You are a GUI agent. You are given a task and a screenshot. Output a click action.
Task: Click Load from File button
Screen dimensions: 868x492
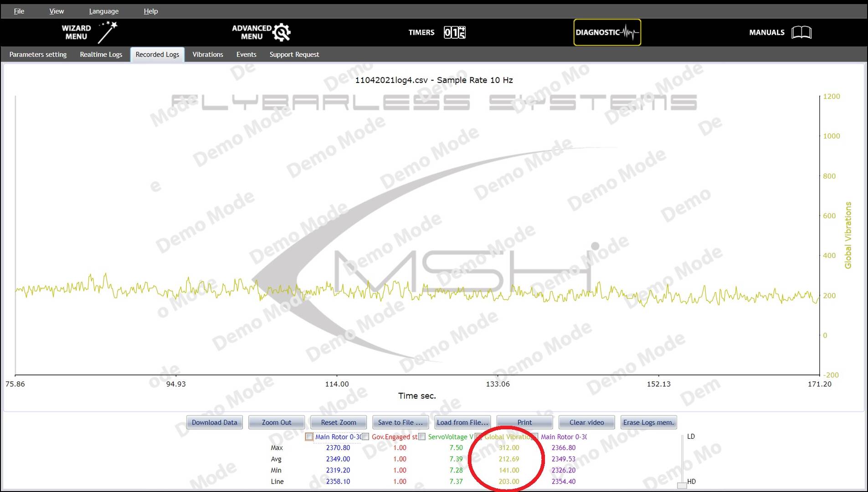(462, 422)
